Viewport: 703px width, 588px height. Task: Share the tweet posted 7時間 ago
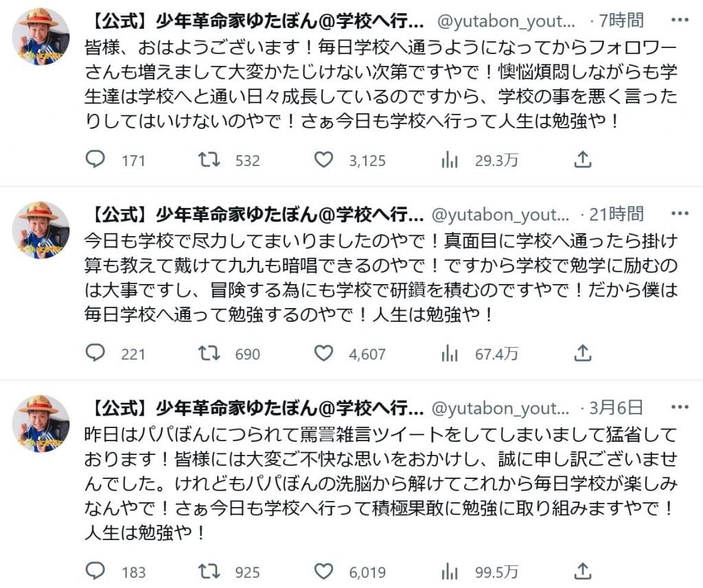(582, 160)
